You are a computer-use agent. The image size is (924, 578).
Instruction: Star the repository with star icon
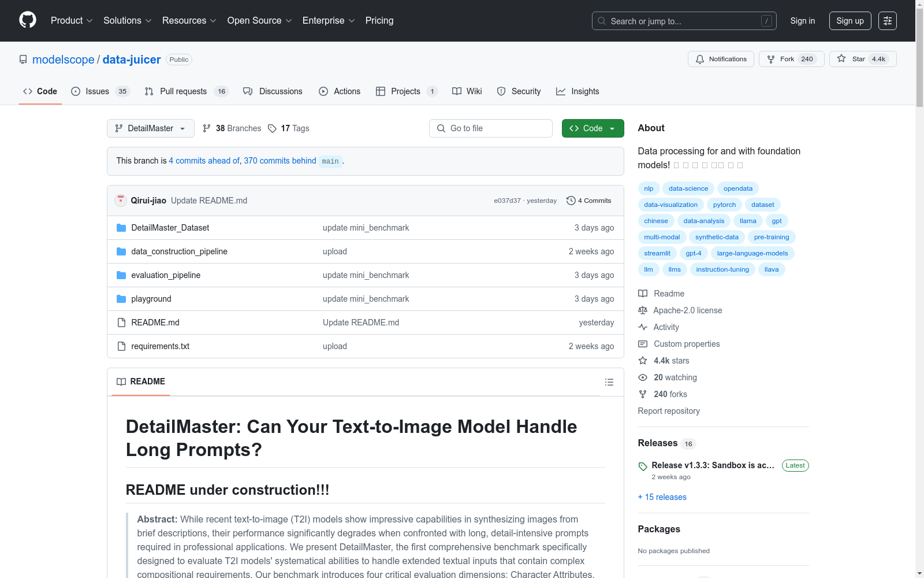coord(841,58)
